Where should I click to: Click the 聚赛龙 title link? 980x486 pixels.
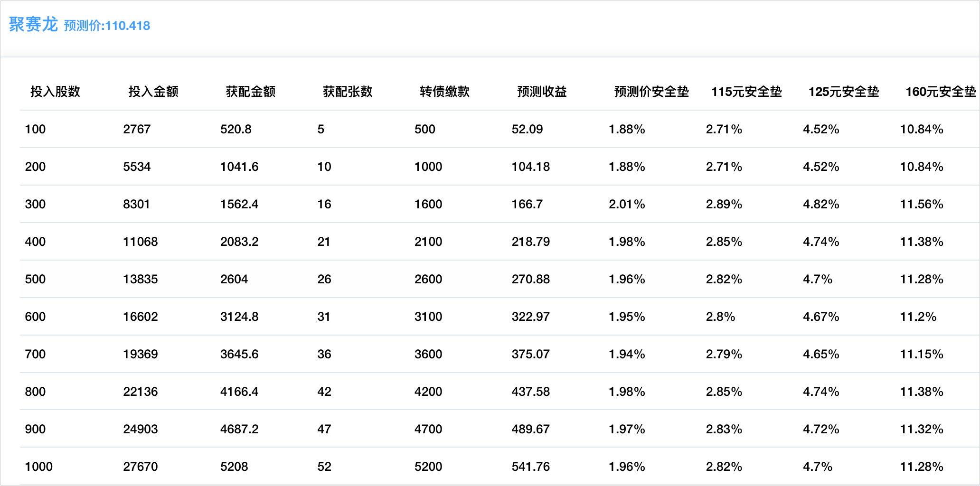[33, 25]
